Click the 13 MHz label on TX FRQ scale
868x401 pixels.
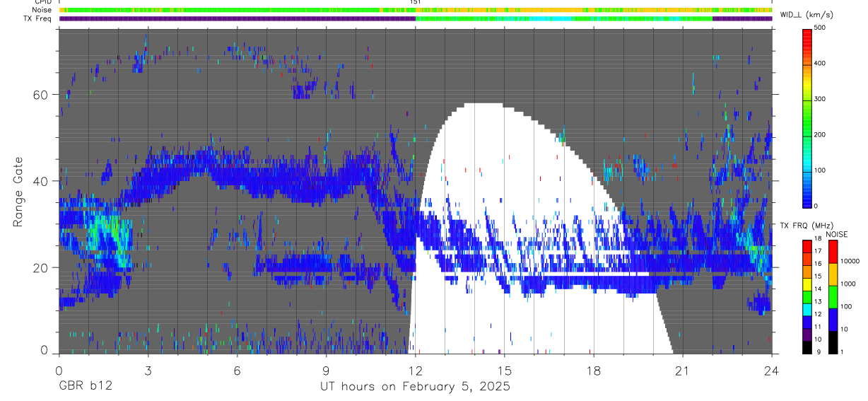pyautogui.click(x=819, y=302)
